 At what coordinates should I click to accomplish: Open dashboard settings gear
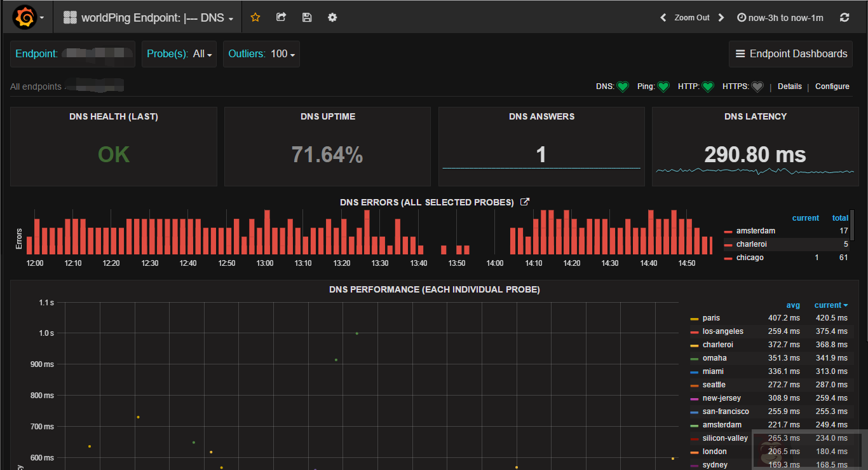(x=332, y=17)
